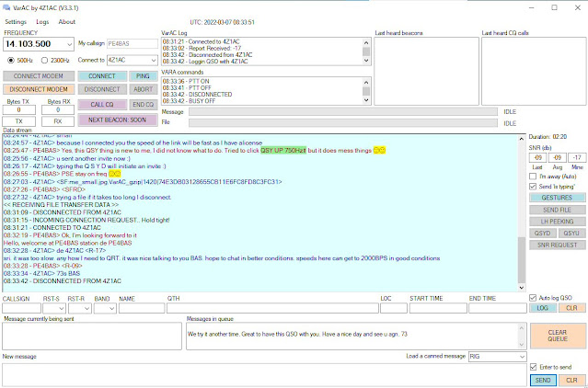Click the '73s BAS' message line

41,273
